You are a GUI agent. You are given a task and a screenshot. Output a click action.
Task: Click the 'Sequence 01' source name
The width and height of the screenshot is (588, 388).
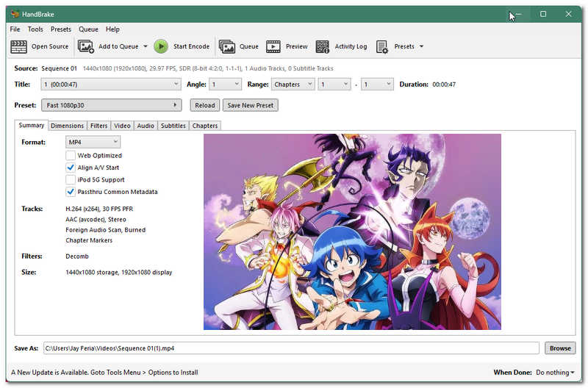pyautogui.click(x=59, y=68)
